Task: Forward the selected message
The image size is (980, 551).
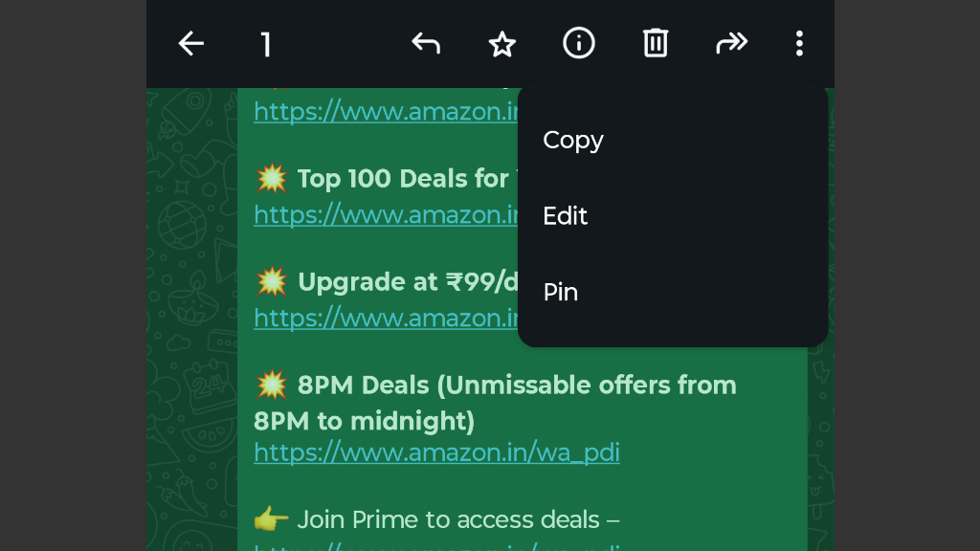Action: [x=732, y=43]
